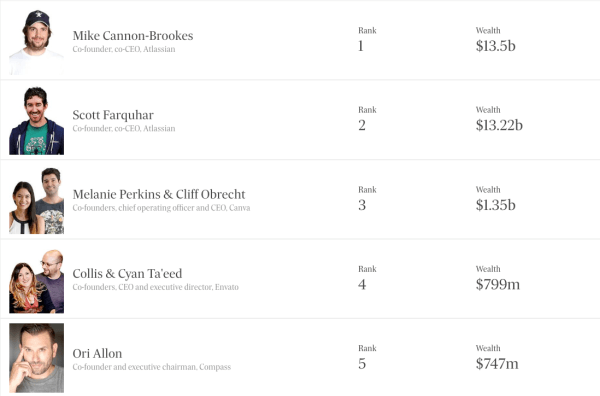Screen dimensions: 600x396
Task: Open the Collis & Cyan Ta'eed name
Action: point(127,274)
